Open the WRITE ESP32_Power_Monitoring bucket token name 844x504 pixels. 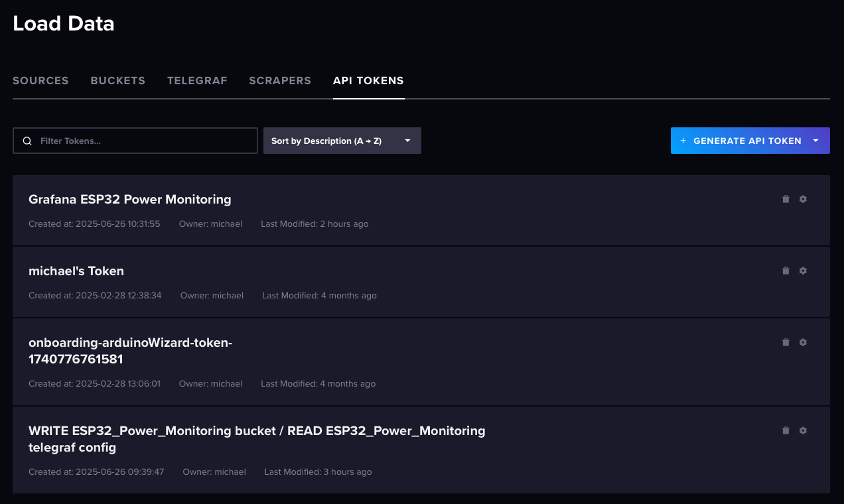click(x=257, y=438)
